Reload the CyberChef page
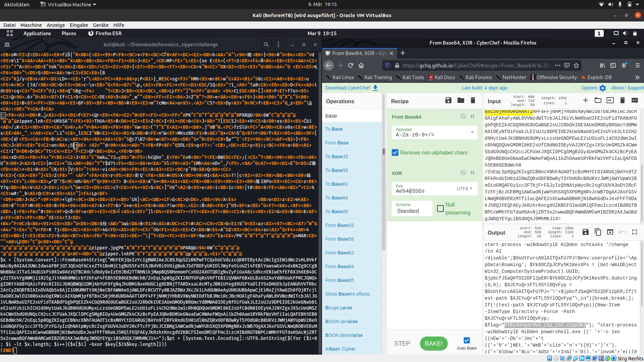Viewport: 644px width, 362px height. coord(351,65)
